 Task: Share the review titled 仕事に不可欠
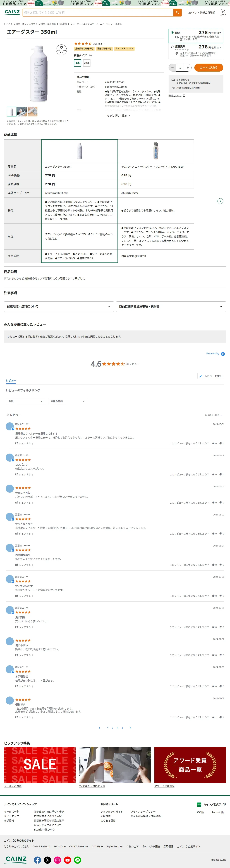click(x=23, y=503)
